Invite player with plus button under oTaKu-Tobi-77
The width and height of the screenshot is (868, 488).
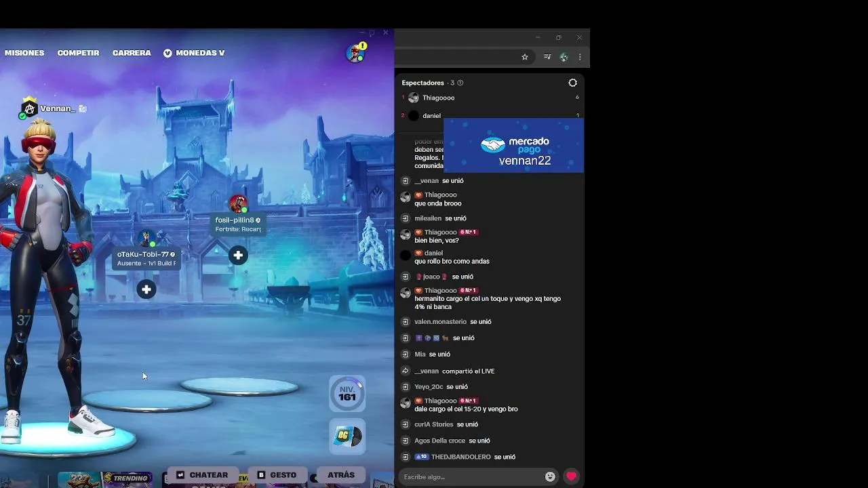146,290
